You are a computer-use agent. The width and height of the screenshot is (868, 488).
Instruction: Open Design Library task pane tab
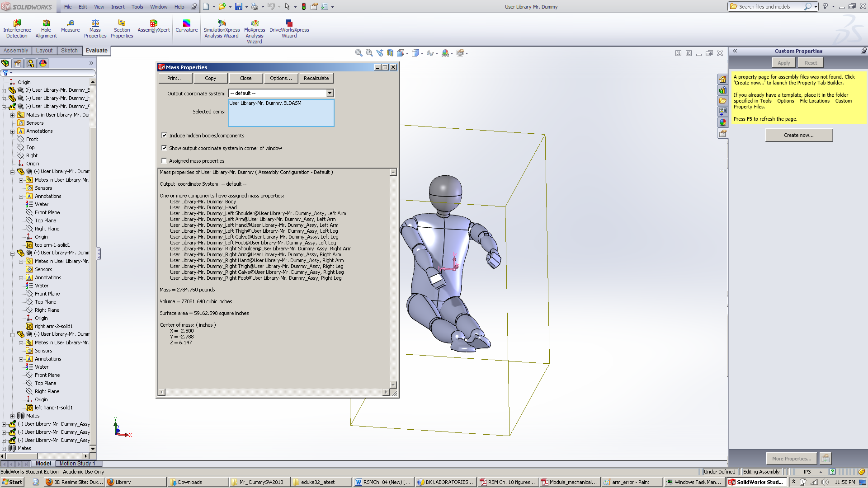[x=722, y=90]
